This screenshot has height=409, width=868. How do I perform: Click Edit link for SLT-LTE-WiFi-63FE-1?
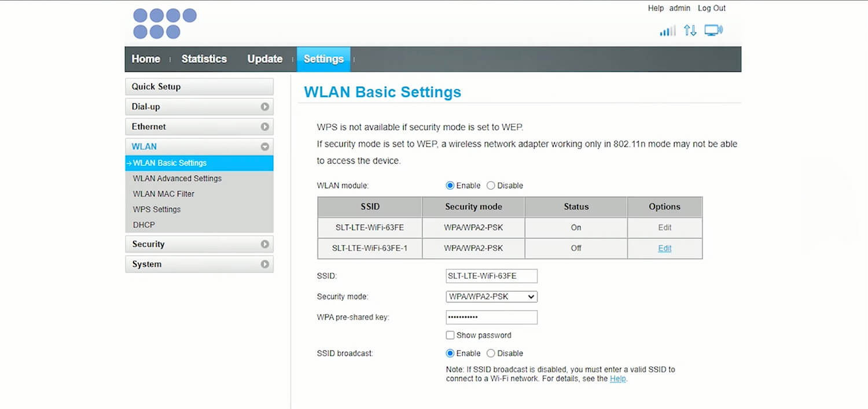click(x=664, y=248)
